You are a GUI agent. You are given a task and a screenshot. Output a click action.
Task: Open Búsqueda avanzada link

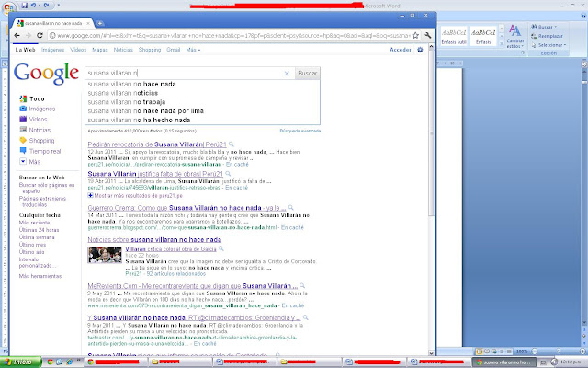(300, 131)
